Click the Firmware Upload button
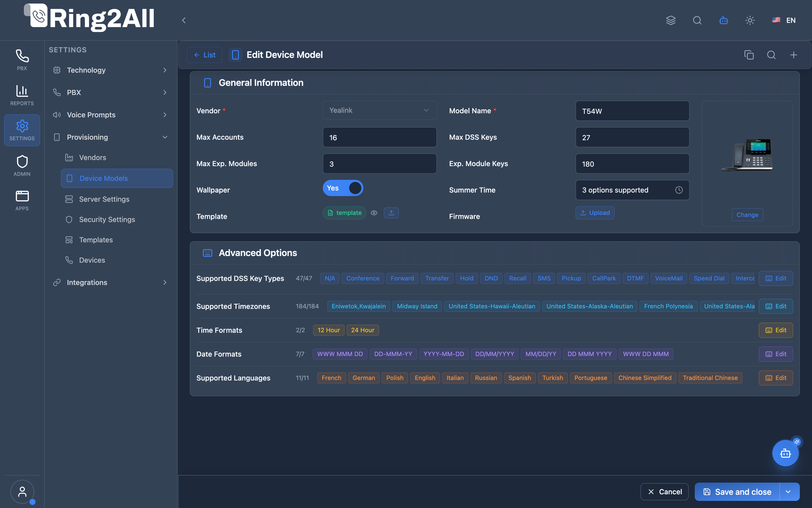 tap(595, 213)
